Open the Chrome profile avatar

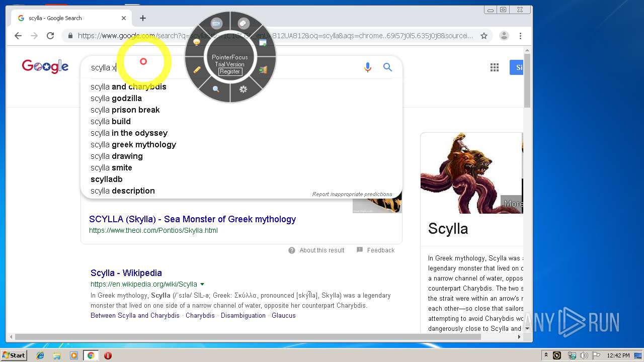coord(504,36)
